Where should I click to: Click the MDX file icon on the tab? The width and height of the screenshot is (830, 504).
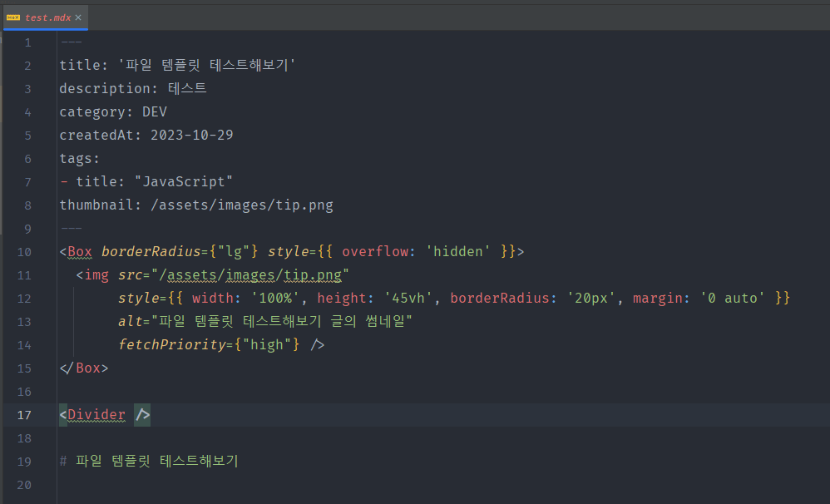coord(13,17)
